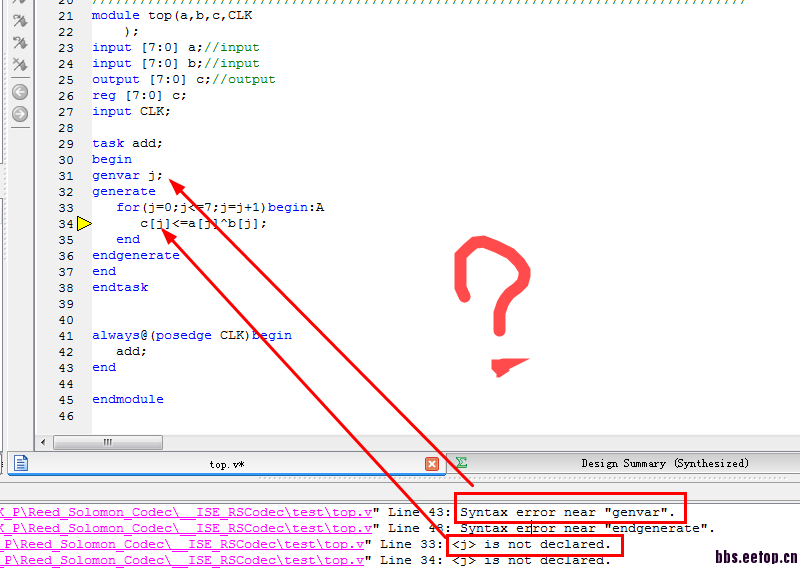
Task: Navigate back with the left arrow button
Action: click(x=20, y=92)
